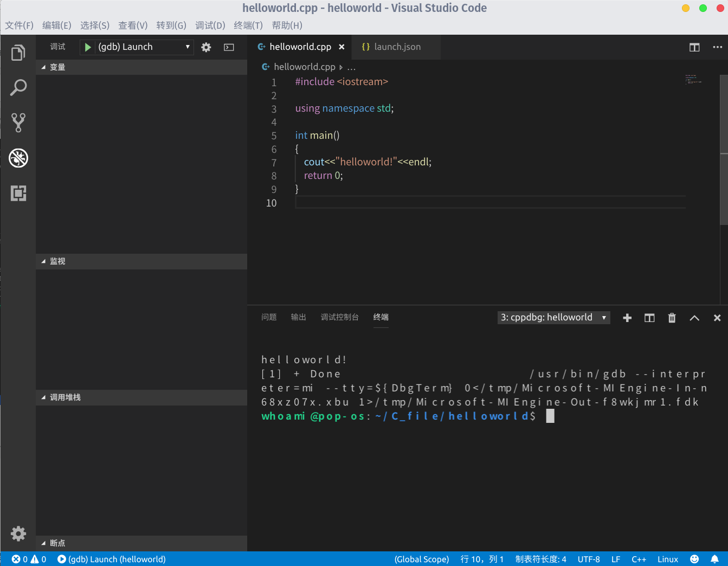Click the errors and warnings status item
This screenshot has height=566, width=728.
pyautogui.click(x=29, y=559)
